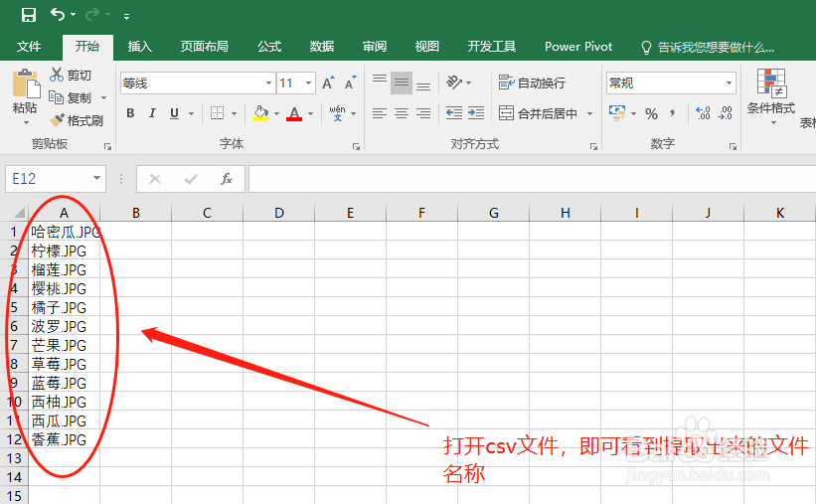The height and width of the screenshot is (504, 816).
Task: Apply the red font color A
Action: (x=294, y=113)
